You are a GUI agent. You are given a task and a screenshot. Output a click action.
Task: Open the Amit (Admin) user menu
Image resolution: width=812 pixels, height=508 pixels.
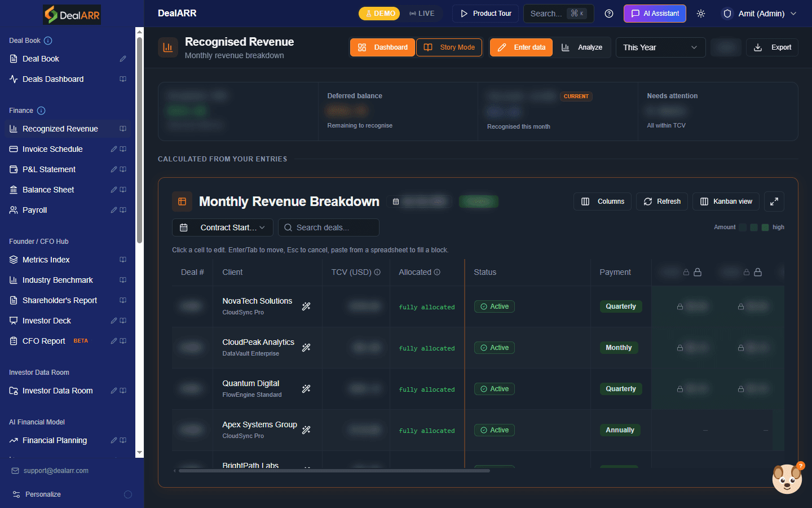point(760,14)
